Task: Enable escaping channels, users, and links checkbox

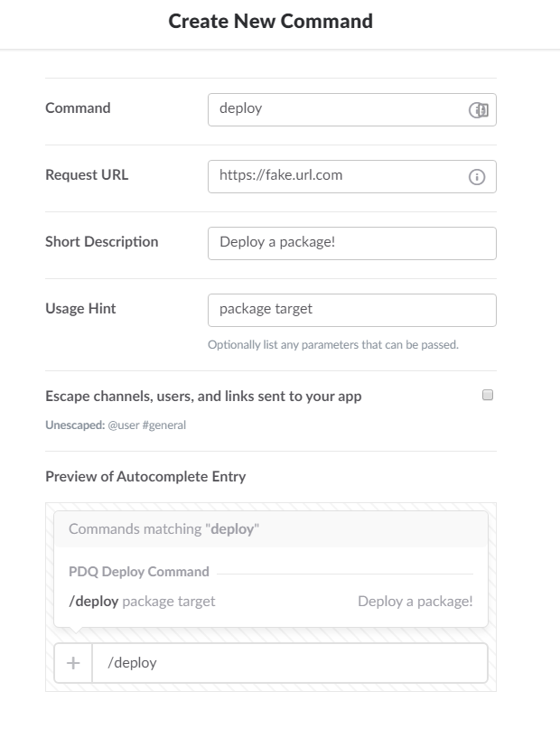Action: (x=488, y=395)
